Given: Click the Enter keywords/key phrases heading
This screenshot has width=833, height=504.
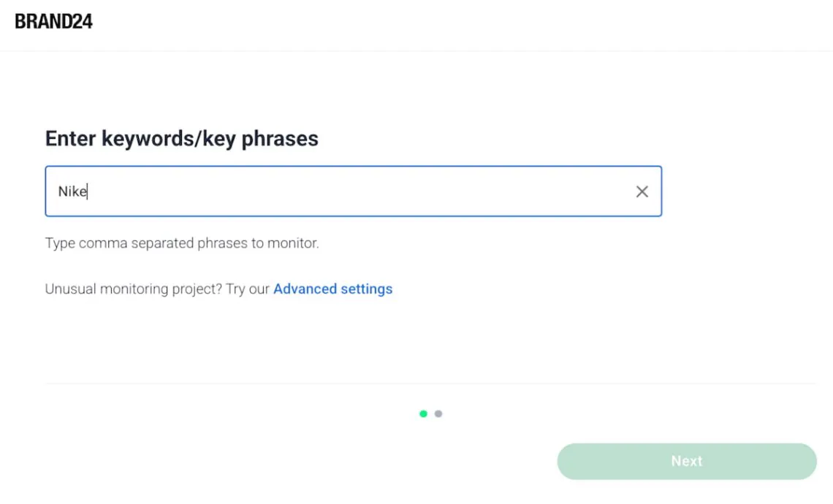Looking at the screenshot, I should (182, 139).
